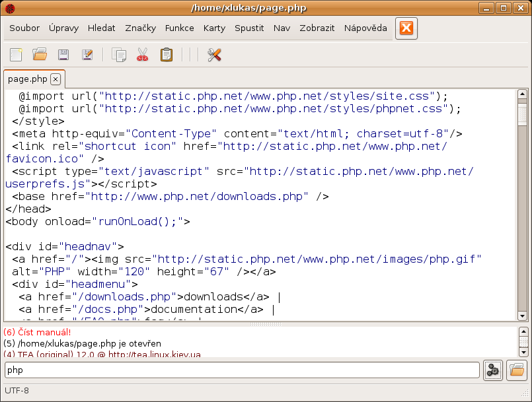Image resolution: width=532 pixels, height=402 pixels.
Task: Click the alt value "PHP" in the img tag
Action: [55, 272]
